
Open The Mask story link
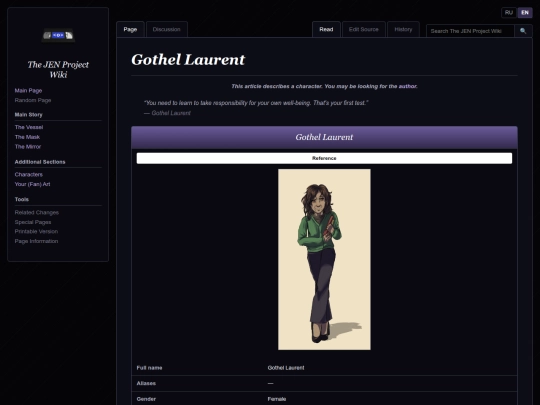point(27,137)
